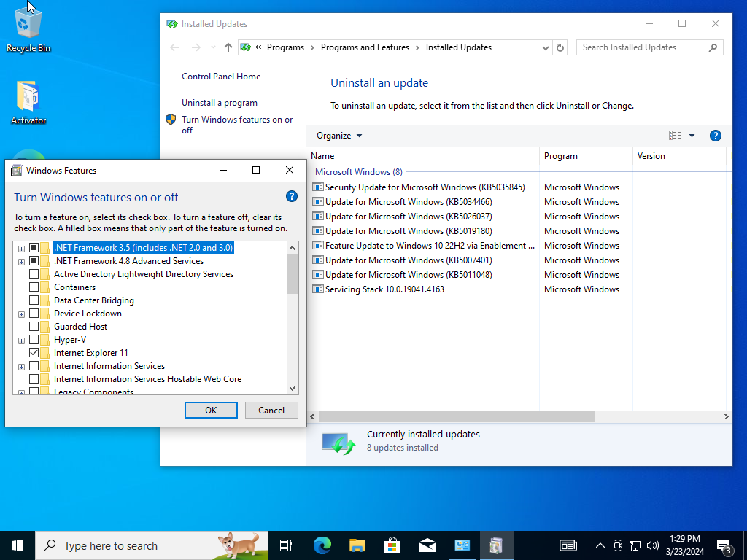Open the News and interests taskbar icon
This screenshot has height=560, width=747.
(x=568, y=545)
